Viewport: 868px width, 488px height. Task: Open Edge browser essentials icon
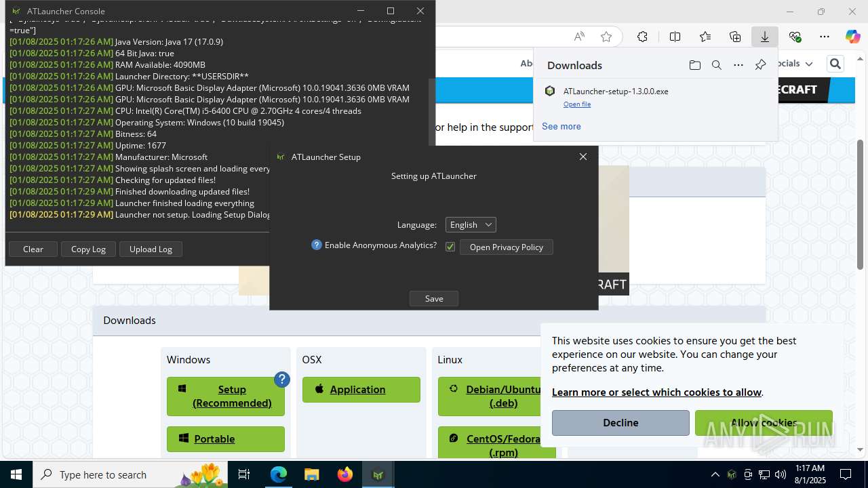(795, 37)
